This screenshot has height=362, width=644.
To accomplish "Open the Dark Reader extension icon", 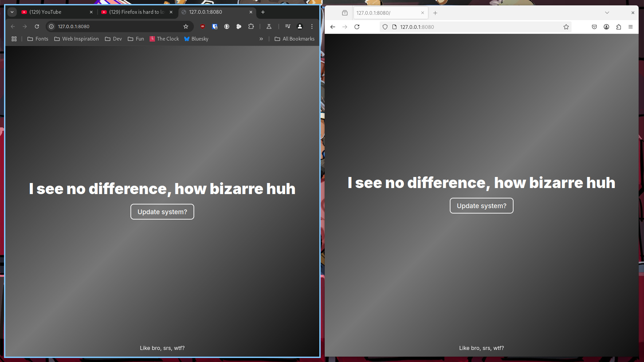I will tap(227, 26).
